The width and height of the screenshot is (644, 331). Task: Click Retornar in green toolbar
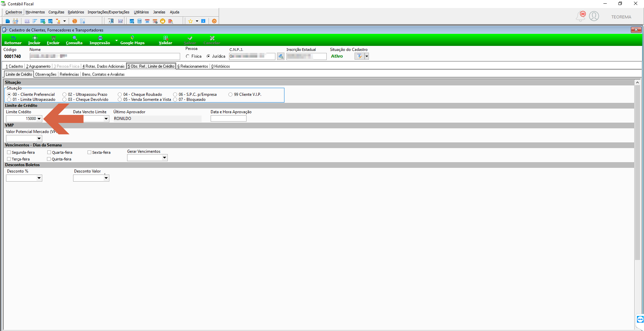(13, 40)
